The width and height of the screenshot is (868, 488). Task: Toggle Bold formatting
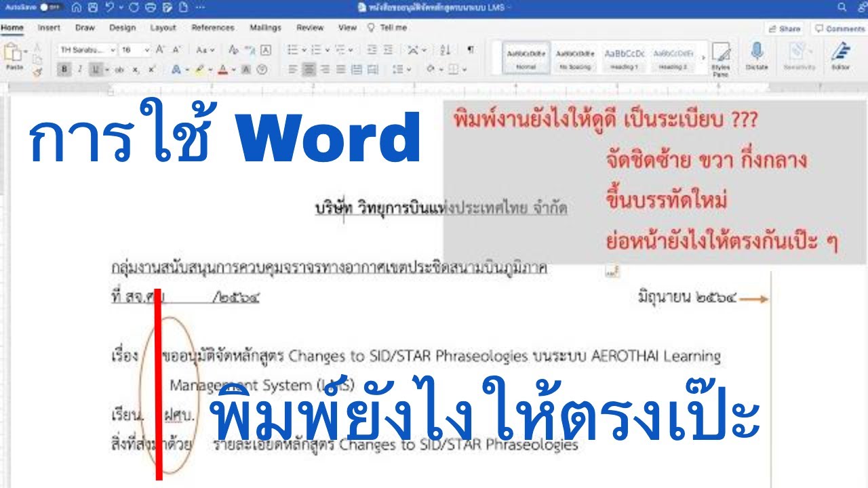[x=64, y=69]
